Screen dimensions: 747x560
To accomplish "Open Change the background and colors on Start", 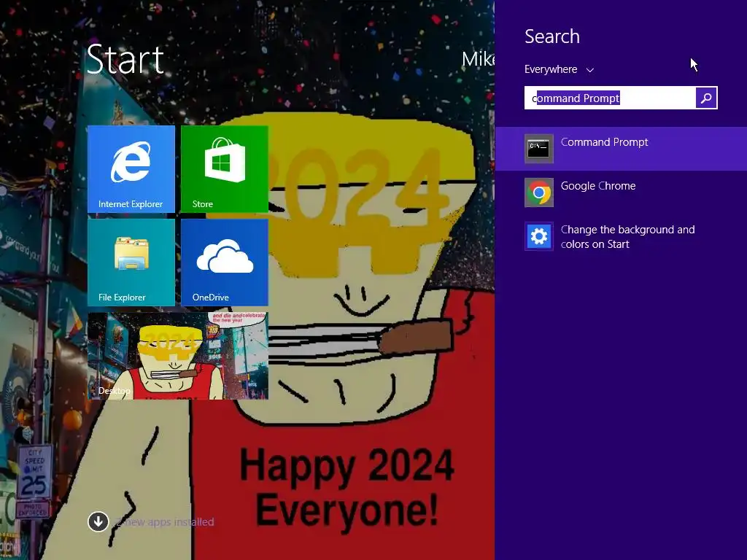I will (627, 237).
